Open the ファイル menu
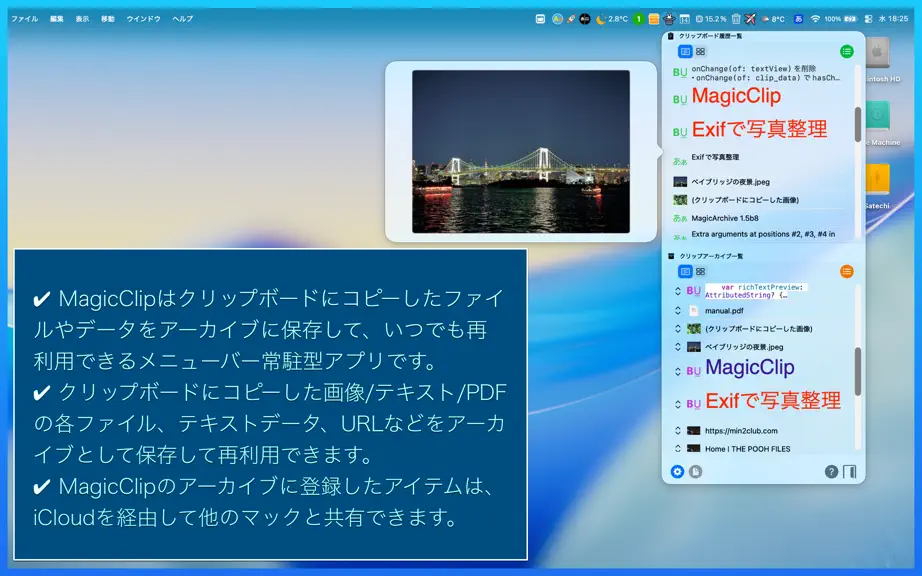The height and width of the screenshot is (576, 922). click(x=25, y=19)
